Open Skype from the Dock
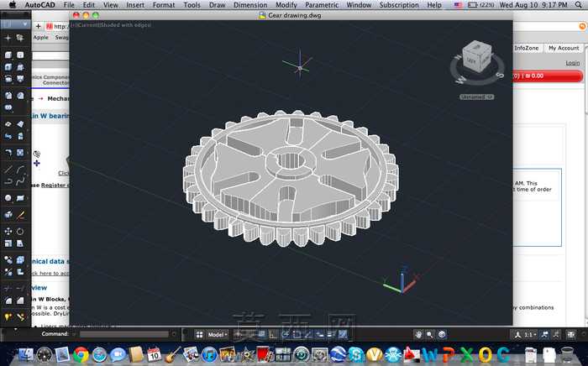588x366 pixels. pos(355,354)
